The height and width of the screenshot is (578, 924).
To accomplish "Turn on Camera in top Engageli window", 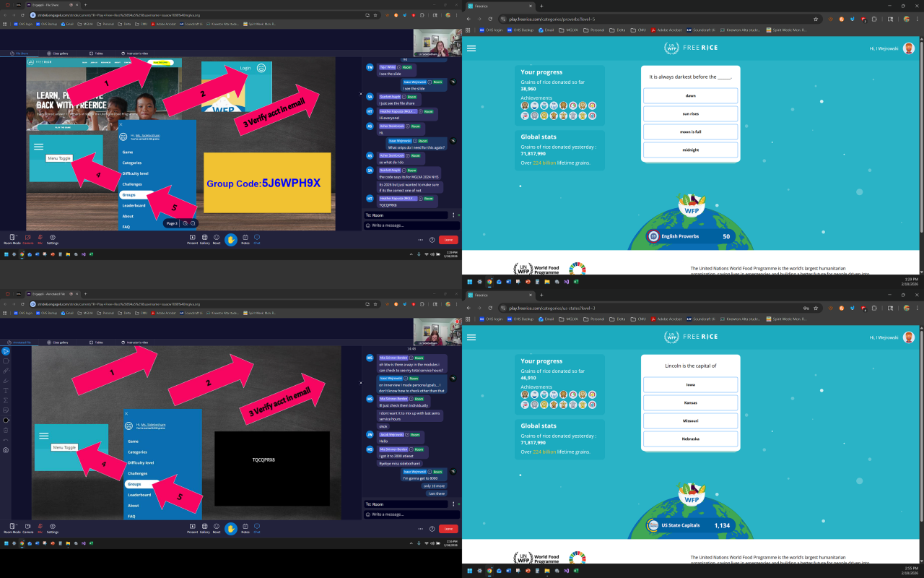I will coord(27,238).
